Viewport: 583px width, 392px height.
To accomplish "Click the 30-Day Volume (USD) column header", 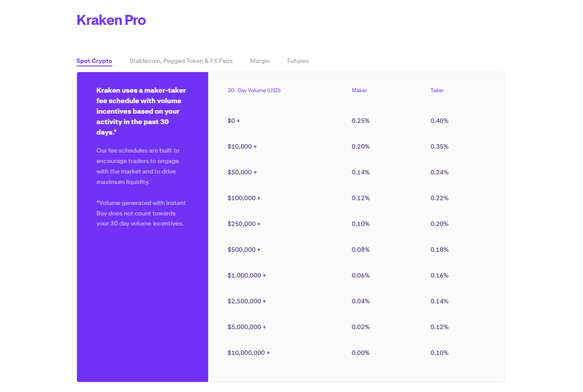I will (254, 90).
